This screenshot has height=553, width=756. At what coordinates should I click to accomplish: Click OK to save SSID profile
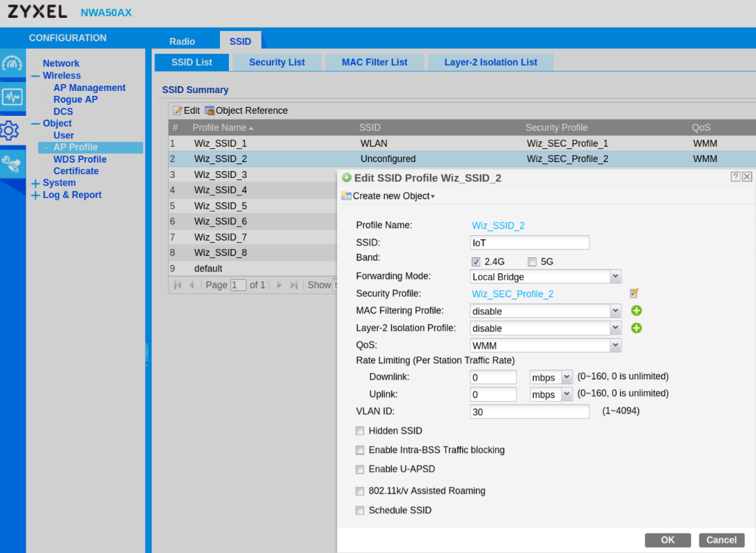668,540
